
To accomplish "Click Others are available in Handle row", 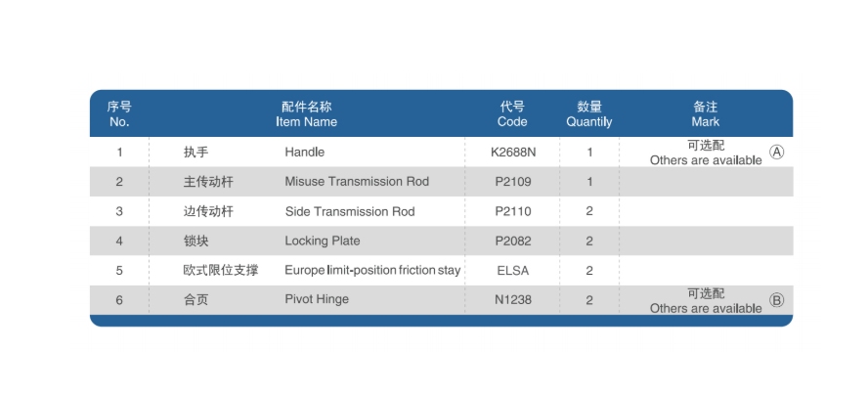I will (x=706, y=160).
